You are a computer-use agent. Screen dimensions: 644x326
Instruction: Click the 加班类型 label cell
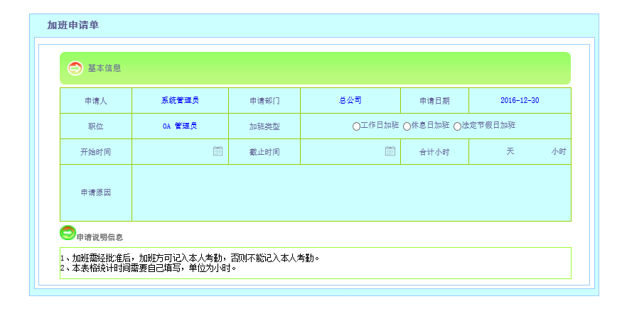coord(264,126)
